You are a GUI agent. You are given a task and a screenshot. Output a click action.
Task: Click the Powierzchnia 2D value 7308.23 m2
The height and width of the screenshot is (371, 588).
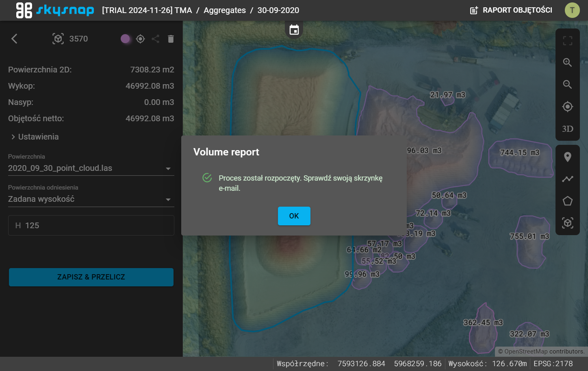(x=152, y=70)
